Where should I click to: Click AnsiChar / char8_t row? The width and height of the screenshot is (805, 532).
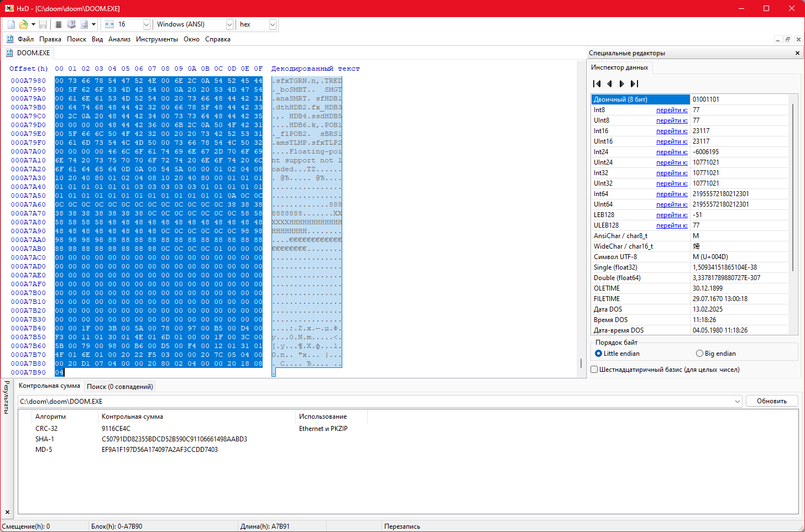(x=690, y=236)
